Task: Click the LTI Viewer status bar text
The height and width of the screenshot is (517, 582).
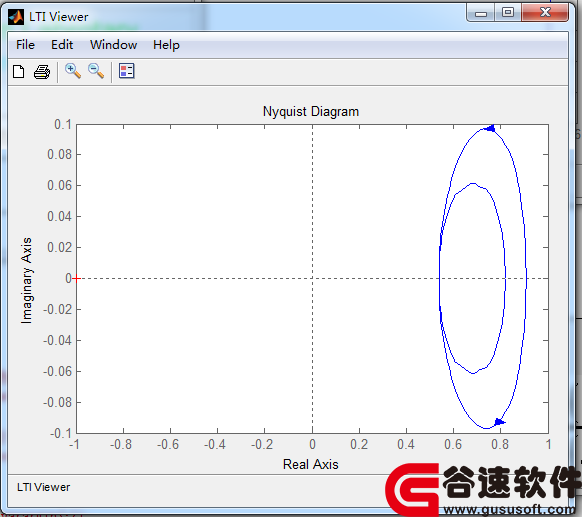Action: click(43, 487)
